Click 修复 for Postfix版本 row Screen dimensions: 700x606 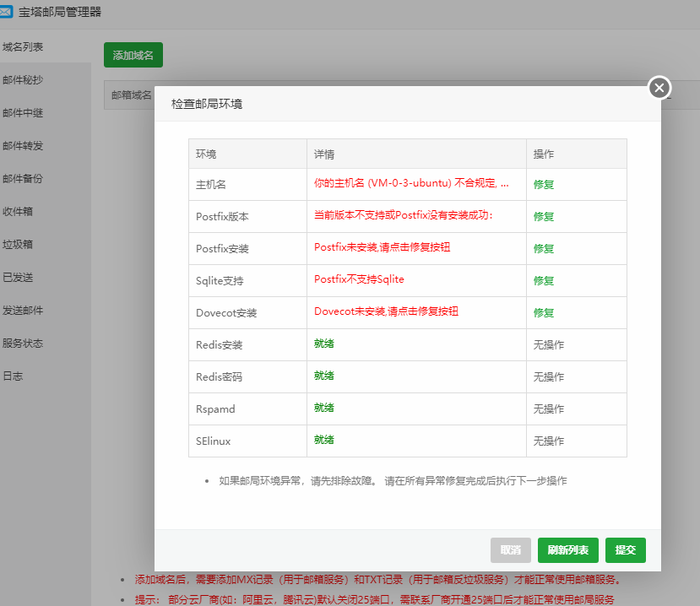(543, 217)
